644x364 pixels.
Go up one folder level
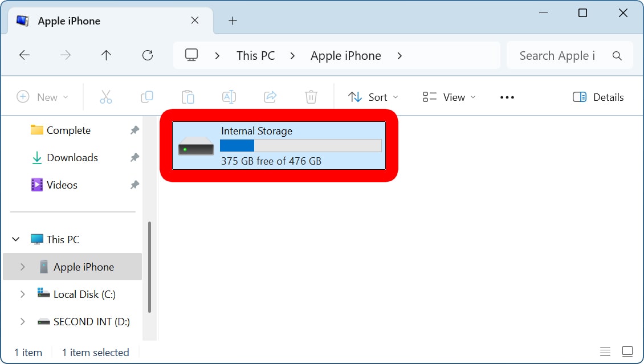(106, 55)
